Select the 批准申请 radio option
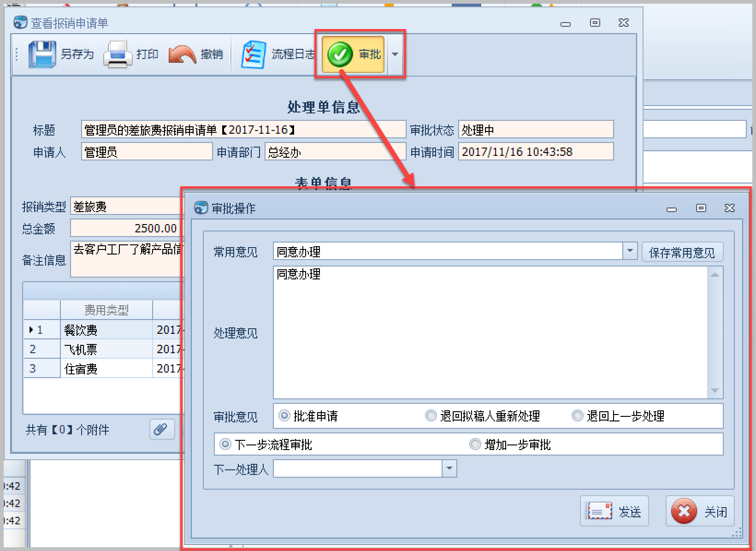The image size is (756, 551). click(285, 416)
